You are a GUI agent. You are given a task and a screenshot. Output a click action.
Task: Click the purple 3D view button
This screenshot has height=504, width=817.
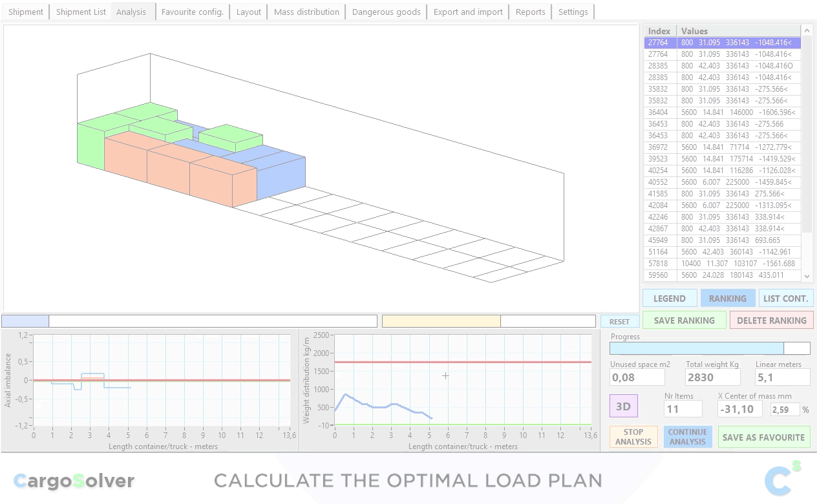pos(623,406)
